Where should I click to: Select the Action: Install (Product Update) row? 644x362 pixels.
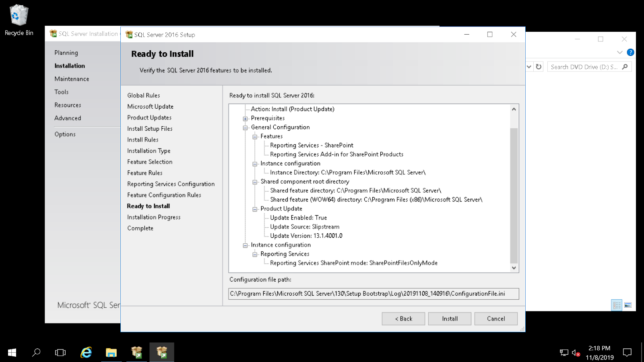pyautogui.click(x=293, y=109)
